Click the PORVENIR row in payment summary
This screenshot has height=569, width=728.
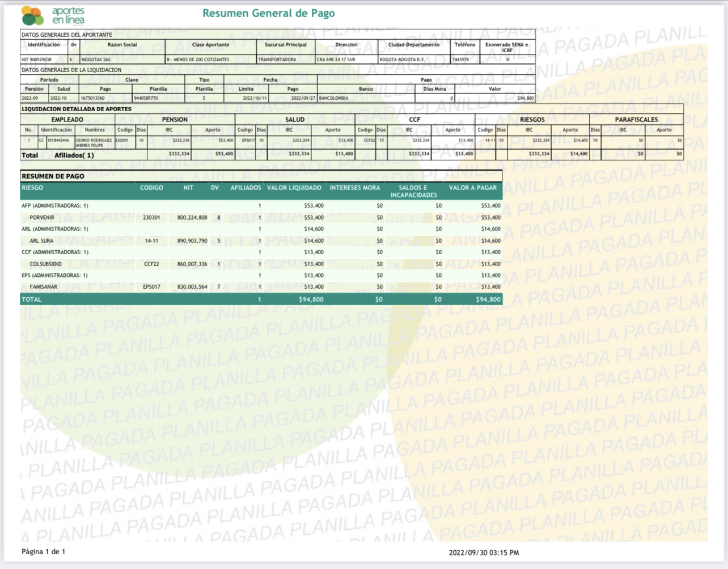click(x=42, y=218)
